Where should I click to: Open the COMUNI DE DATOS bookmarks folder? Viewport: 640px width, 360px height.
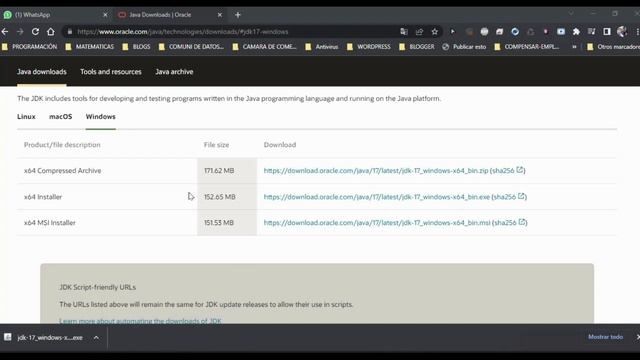tap(191, 47)
